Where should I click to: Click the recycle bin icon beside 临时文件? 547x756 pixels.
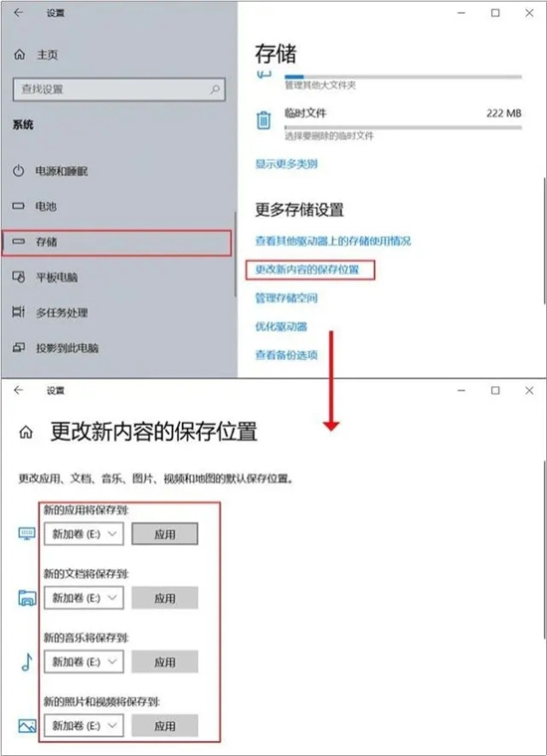264,119
